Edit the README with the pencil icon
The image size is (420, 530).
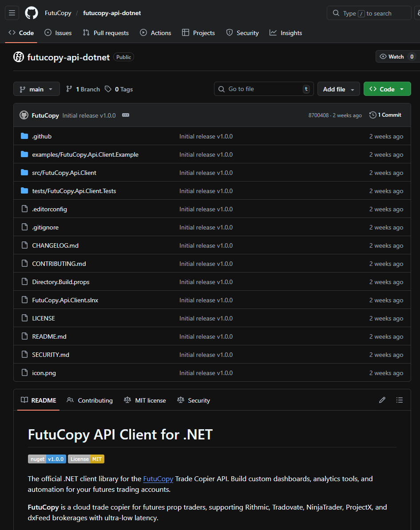382,400
